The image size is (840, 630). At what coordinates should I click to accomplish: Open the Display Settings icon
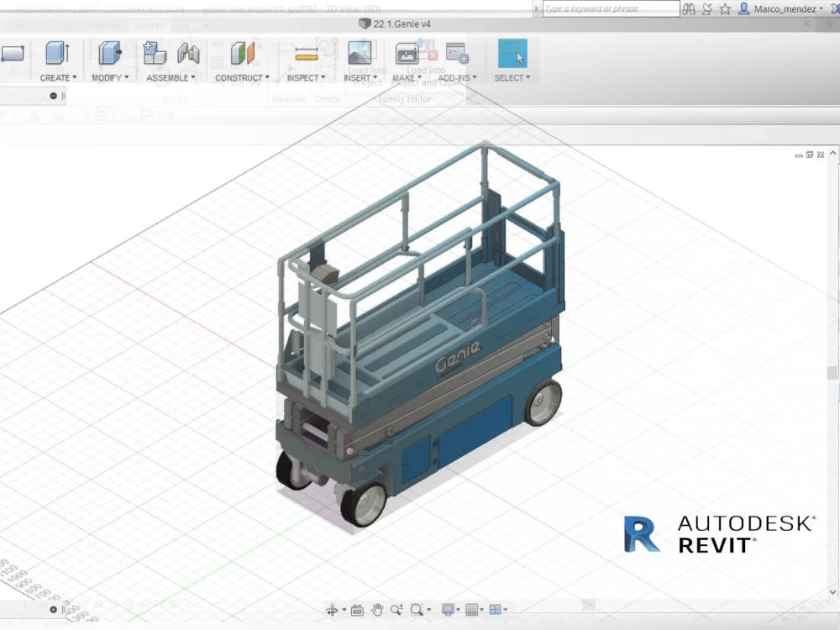tap(448, 609)
